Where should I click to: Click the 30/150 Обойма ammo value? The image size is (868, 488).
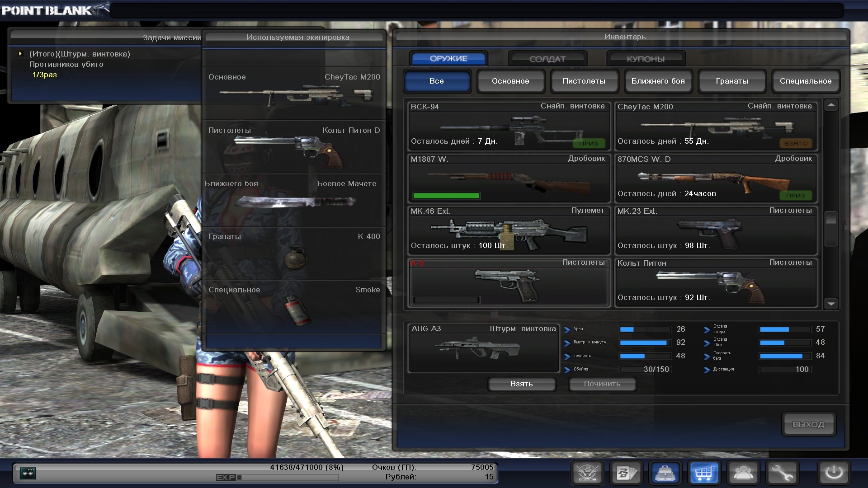coord(656,369)
